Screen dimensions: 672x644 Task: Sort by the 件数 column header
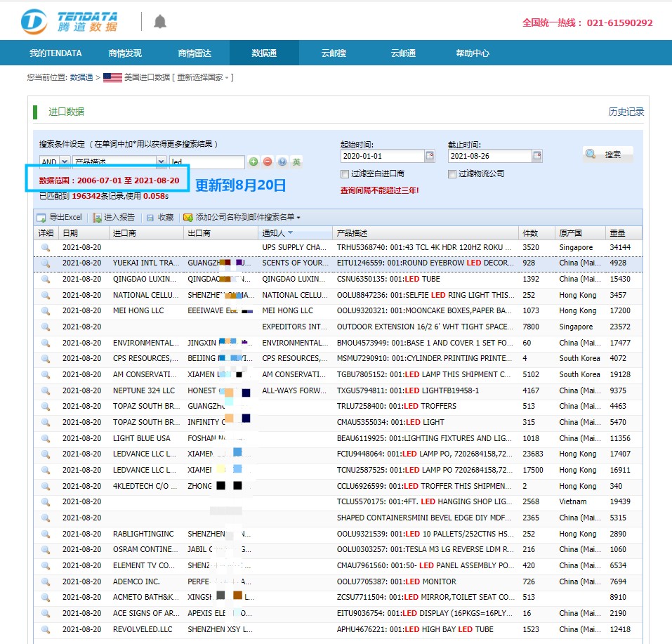point(537,233)
